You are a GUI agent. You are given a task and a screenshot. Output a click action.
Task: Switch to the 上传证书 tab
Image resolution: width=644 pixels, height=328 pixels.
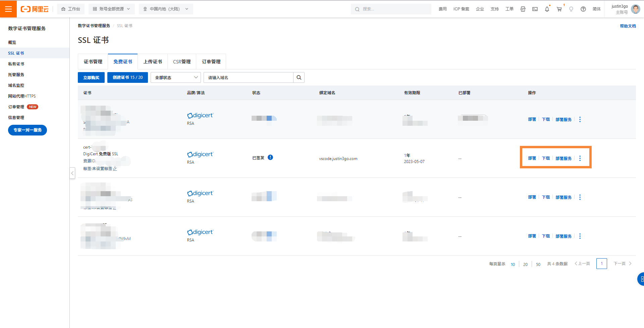tap(153, 61)
